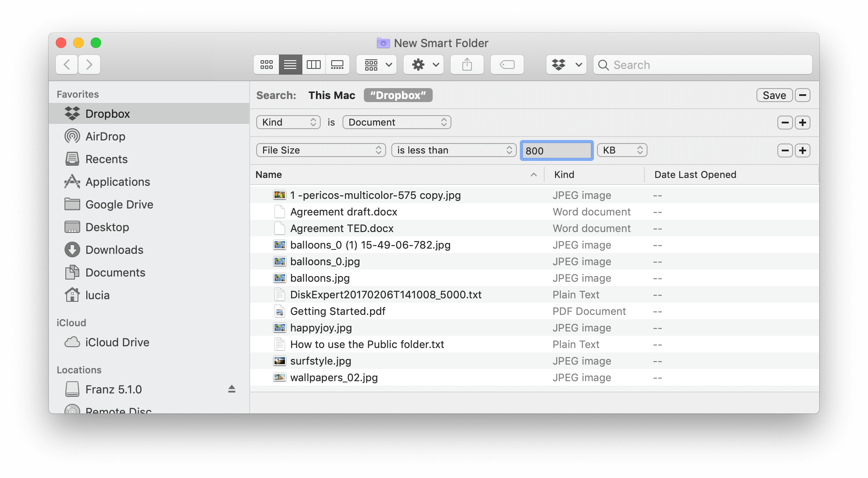
Task: Open the Dropbox toolbar menu
Action: click(566, 65)
